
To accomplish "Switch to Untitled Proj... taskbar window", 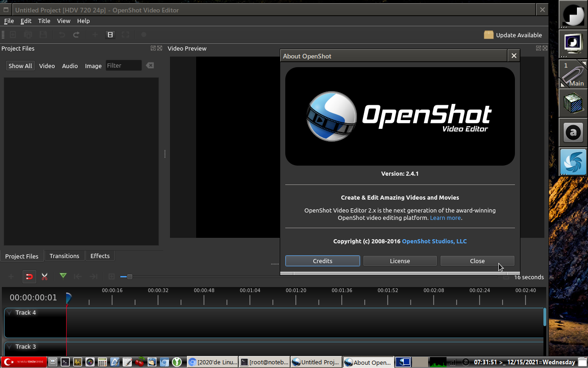I will coord(317,362).
